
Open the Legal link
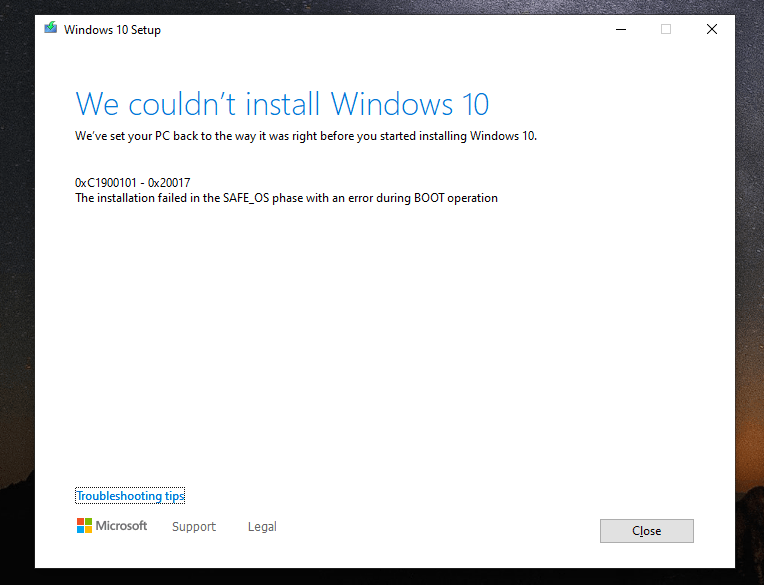click(262, 527)
